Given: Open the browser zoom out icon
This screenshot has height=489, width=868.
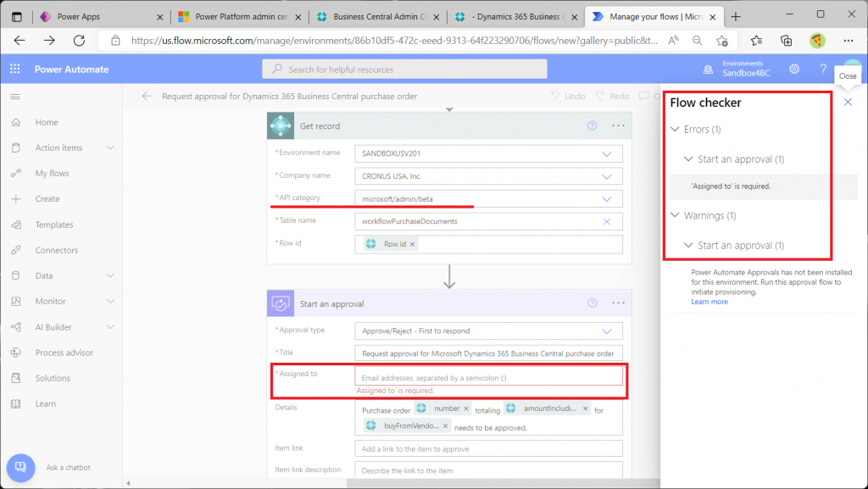Looking at the screenshot, I should (x=698, y=41).
